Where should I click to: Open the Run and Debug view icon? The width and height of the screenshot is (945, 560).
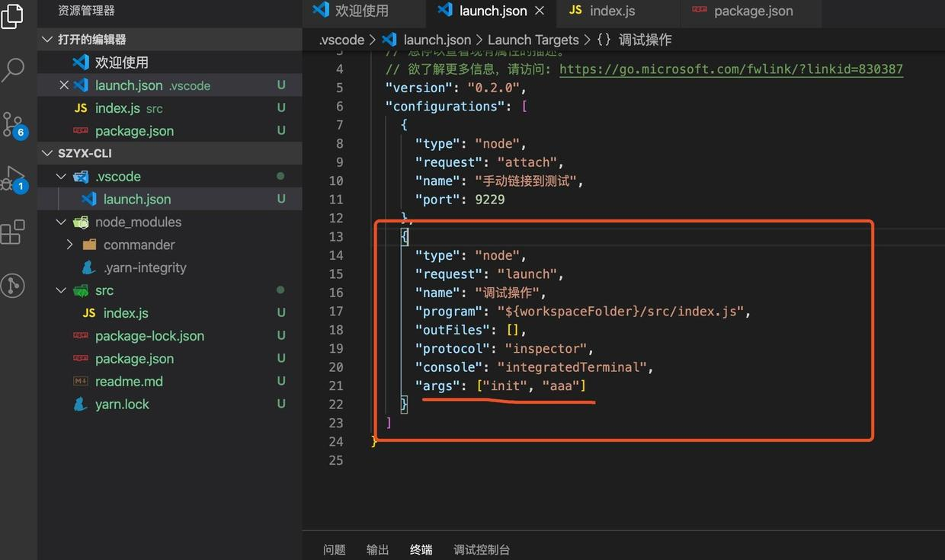14,178
